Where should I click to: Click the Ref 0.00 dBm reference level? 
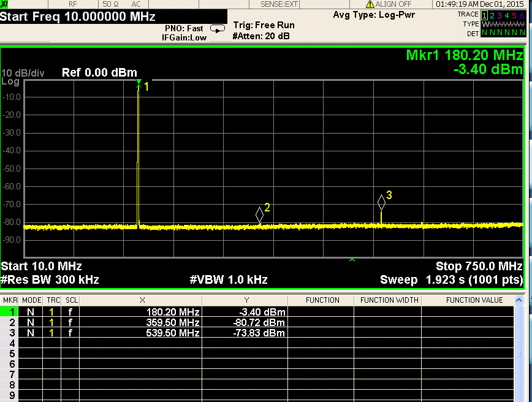point(99,73)
